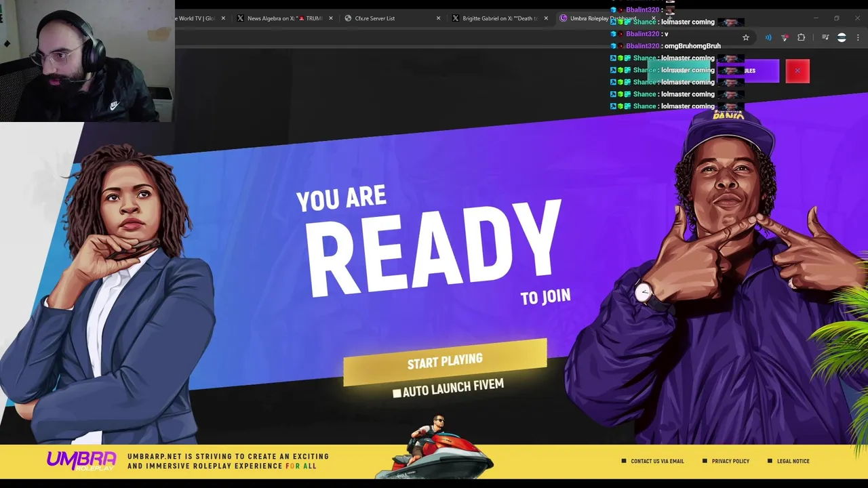Enable the AUTO LAUNCH FIVEM checkbox
The width and height of the screenshot is (868, 488).
pyautogui.click(x=397, y=393)
